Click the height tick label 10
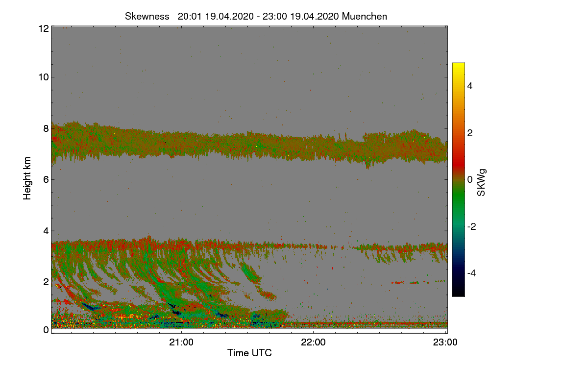The width and height of the screenshot is (588, 392). [x=43, y=76]
